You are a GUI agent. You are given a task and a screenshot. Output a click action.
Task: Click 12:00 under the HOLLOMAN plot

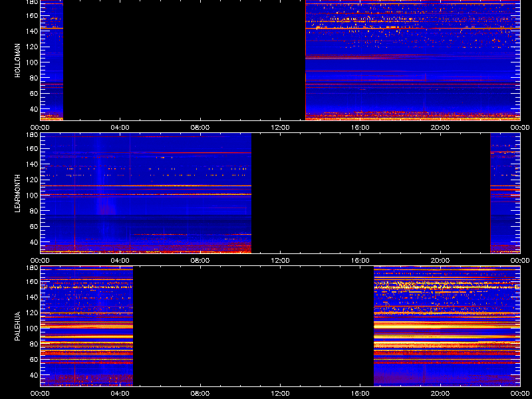[280, 128]
